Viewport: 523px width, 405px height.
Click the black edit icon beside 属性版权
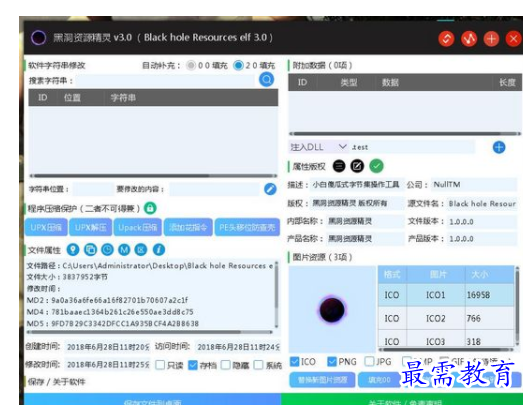tap(357, 166)
